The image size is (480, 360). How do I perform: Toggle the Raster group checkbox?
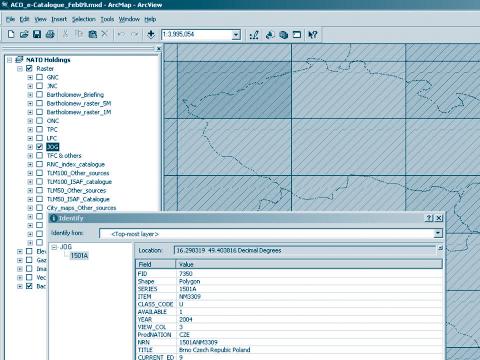click(29, 68)
